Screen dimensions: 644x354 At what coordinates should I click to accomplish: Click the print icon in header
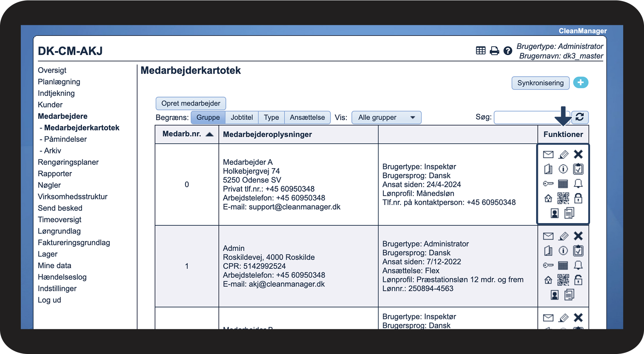tap(494, 51)
